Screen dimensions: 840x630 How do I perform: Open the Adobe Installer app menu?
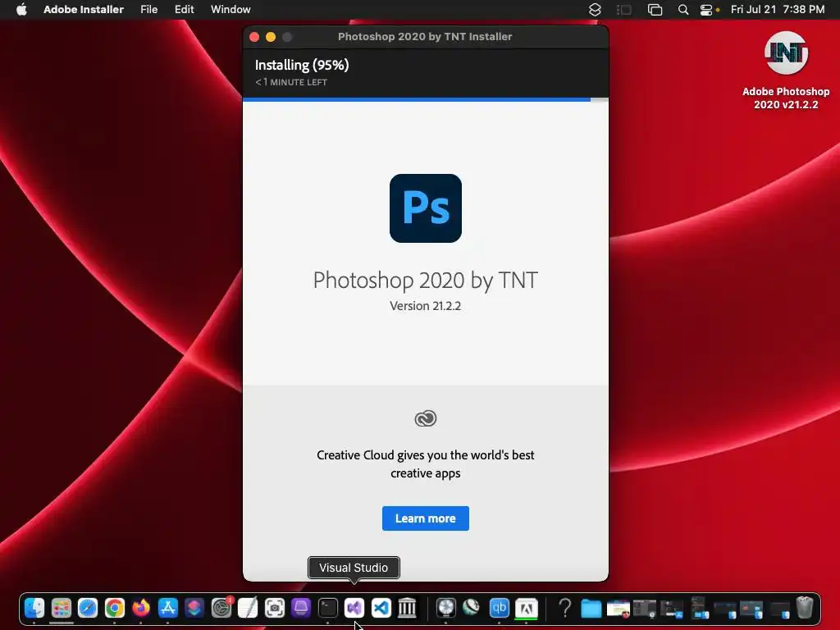84,10
